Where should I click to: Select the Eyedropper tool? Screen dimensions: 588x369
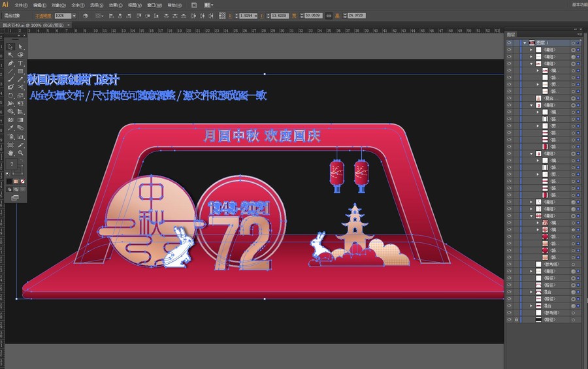[x=10, y=127]
